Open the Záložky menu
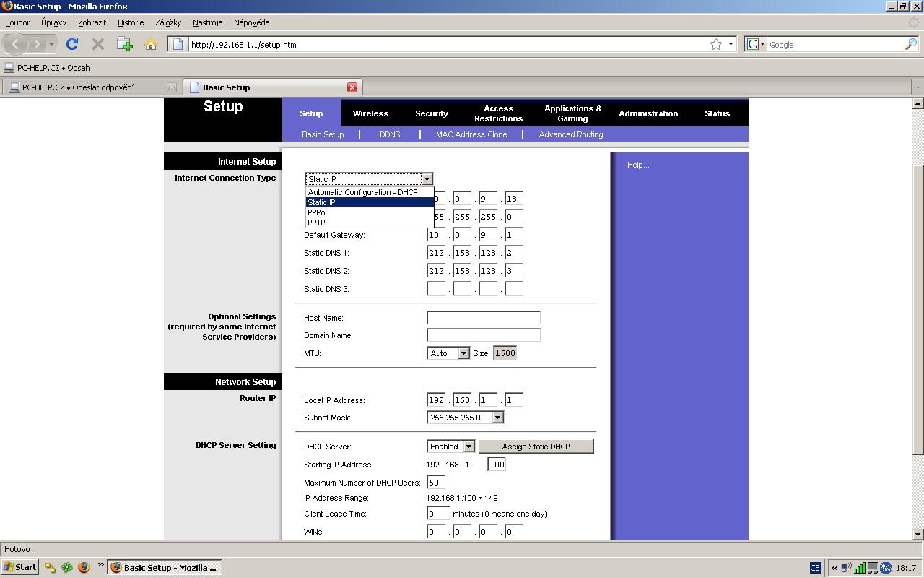Screen dimensions: 924x578 tap(168, 22)
